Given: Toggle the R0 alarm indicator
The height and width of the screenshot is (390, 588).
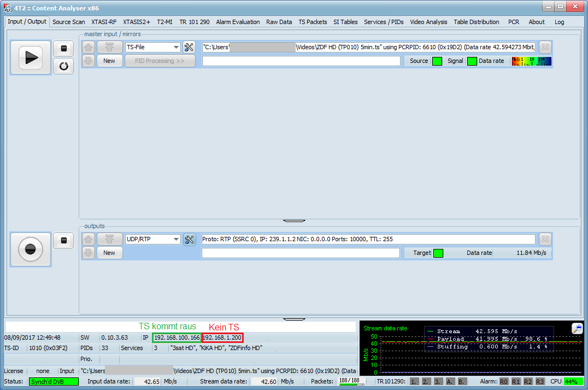Looking at the screenshot, I should point(504,381).
